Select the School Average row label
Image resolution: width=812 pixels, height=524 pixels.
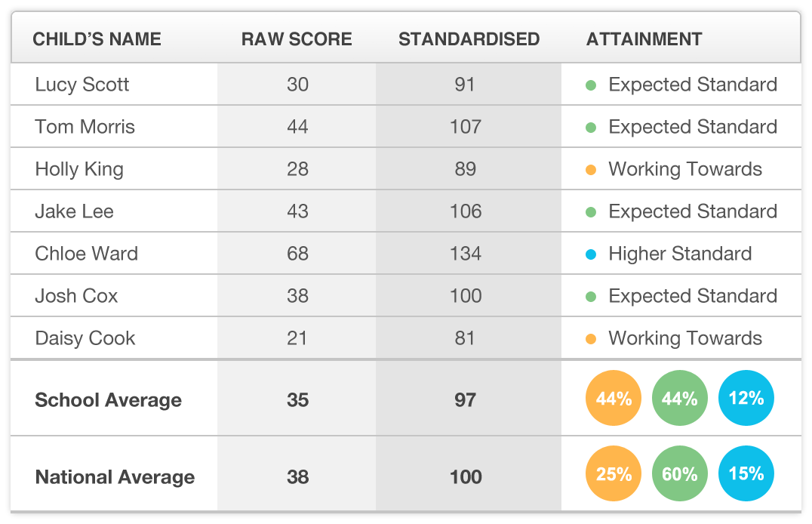pyautogui.click(x=108, y=400)
